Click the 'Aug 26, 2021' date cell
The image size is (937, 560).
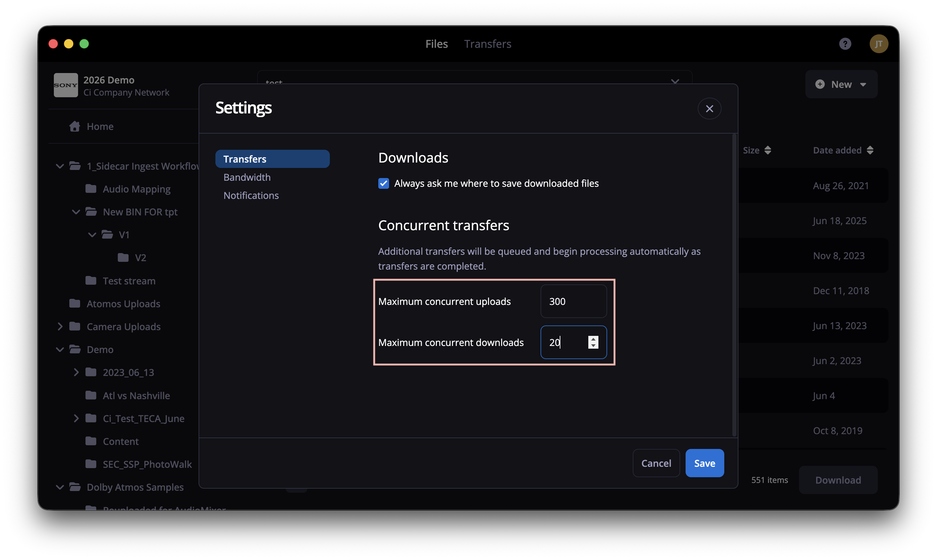(840, 185)
